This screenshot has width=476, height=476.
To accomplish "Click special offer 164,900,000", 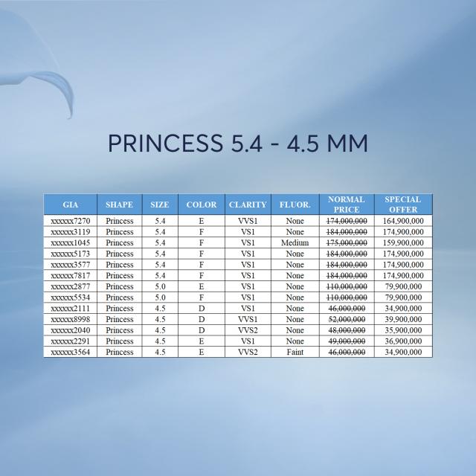I will pyautogui.click(x=403, y=221).
